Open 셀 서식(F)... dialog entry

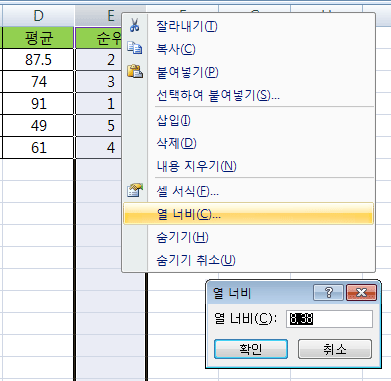point(248,191)
